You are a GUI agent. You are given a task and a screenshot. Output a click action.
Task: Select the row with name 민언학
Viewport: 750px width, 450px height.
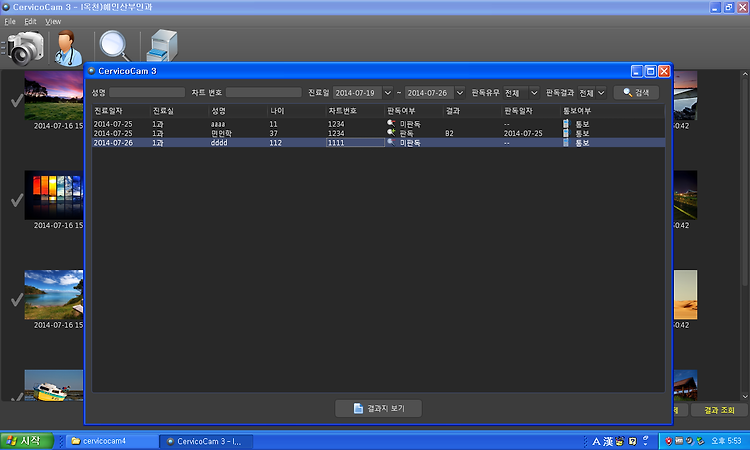pyautogui.click(x=378, y=133)
